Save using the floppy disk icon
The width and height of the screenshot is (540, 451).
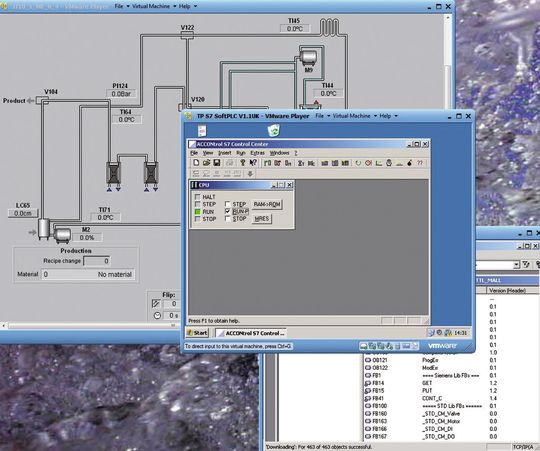click(x=217, y=163)
